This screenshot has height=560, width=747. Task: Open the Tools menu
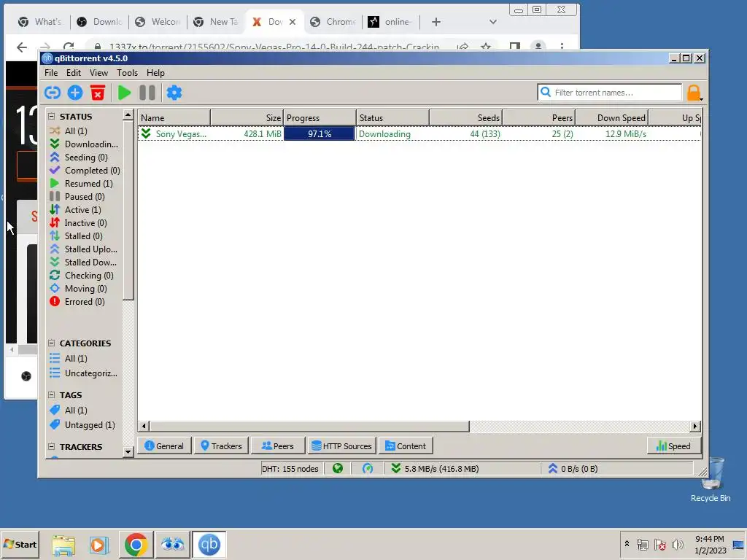(x=127, y=73)
